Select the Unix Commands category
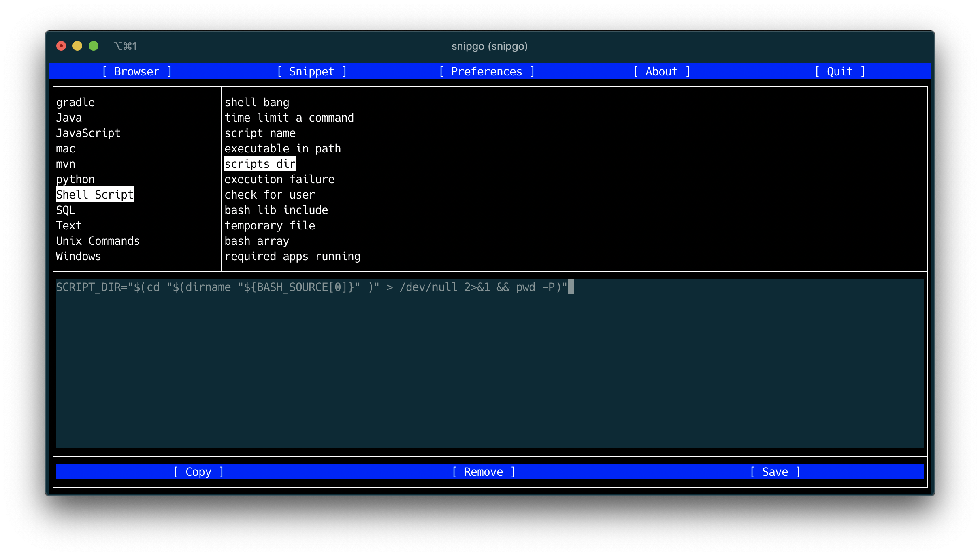Image resolution: width=980 pixels, height=556 pixels. coord(98,241)
